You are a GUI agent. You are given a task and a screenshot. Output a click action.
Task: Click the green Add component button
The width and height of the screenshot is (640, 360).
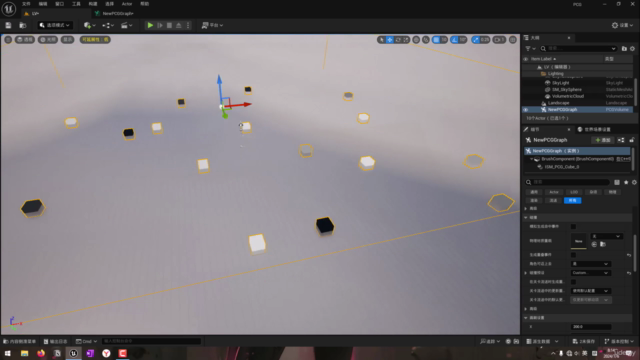[603, 140]
